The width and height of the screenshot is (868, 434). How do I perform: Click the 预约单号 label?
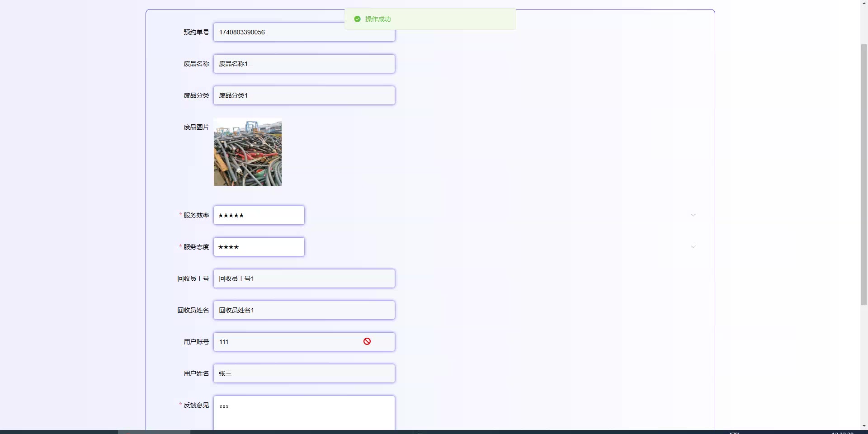[196, 32]
